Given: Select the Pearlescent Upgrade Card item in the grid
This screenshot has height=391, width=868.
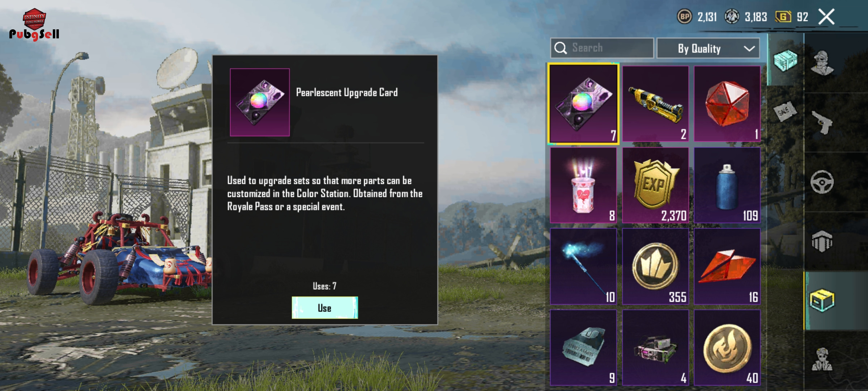Looking at the screenshot, I should point(583,104).
